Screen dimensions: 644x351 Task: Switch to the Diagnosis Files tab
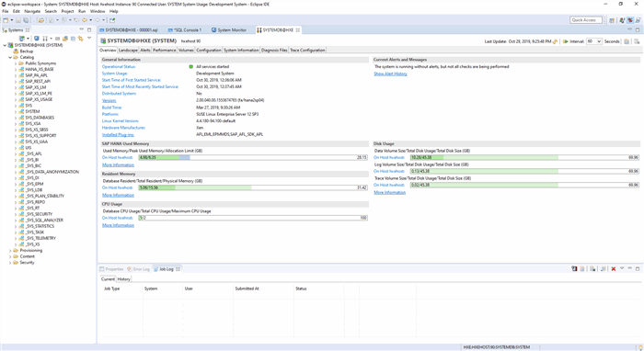click(274, 50)
